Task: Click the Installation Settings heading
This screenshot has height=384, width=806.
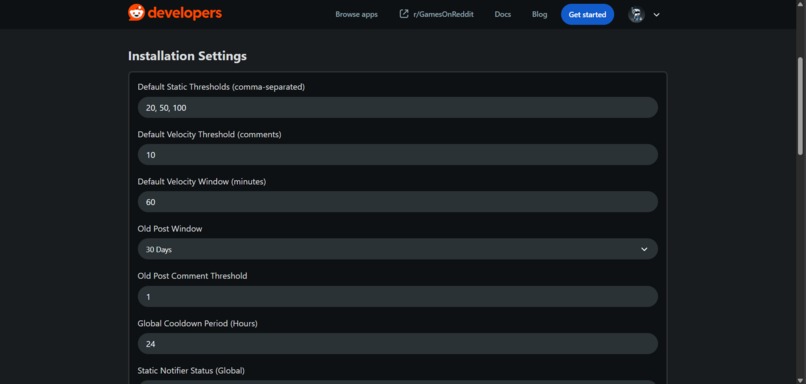Action: [187, 56]
